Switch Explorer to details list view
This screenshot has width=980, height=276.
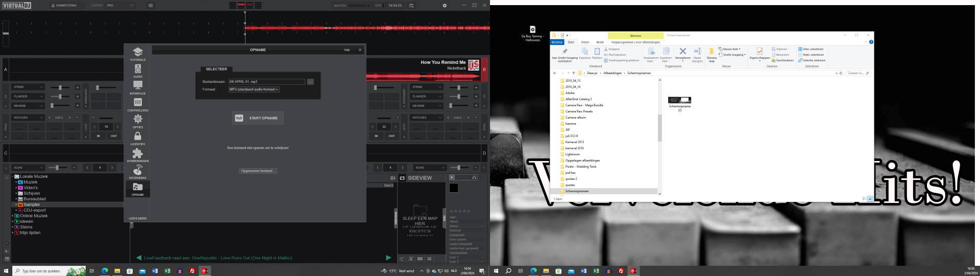point(865,199)
